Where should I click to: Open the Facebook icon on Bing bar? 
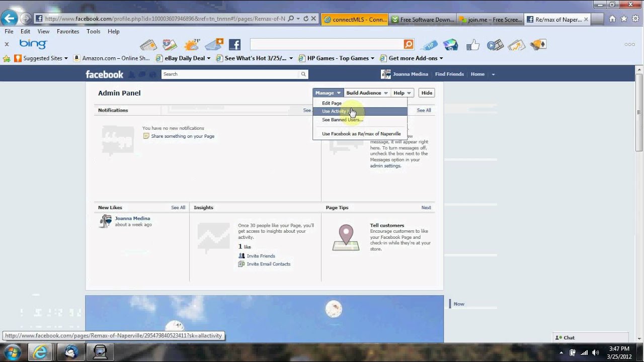pyautogui.click(x=234, y=45)
